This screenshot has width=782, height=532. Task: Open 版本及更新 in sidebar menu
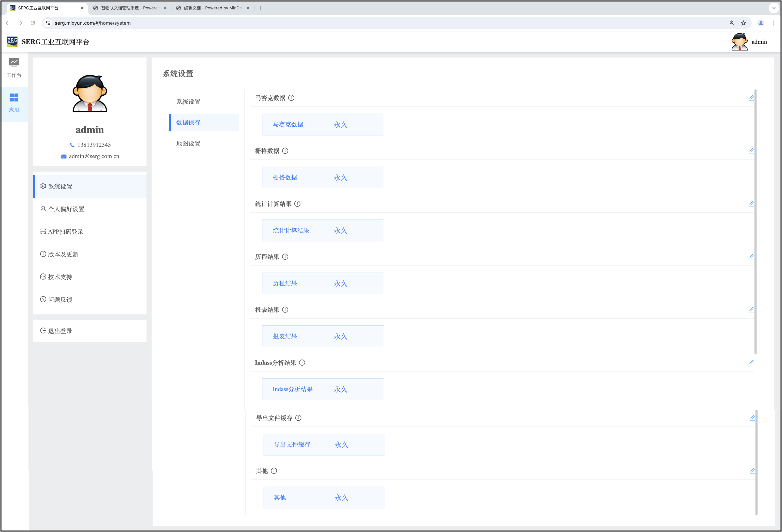tap(63, 254)
